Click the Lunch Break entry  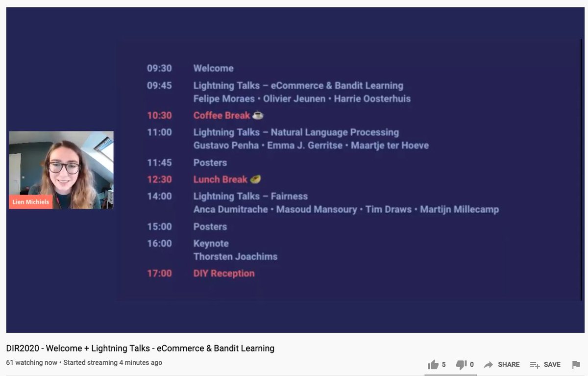pyautogui.click(x=227, y=179)
